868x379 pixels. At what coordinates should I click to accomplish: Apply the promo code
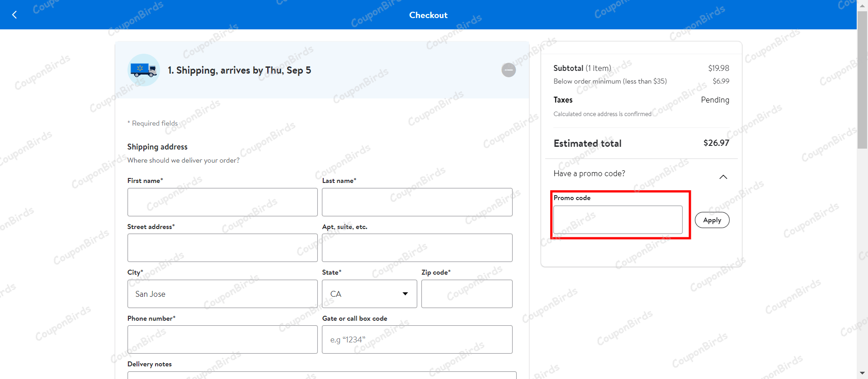[712, 220]
